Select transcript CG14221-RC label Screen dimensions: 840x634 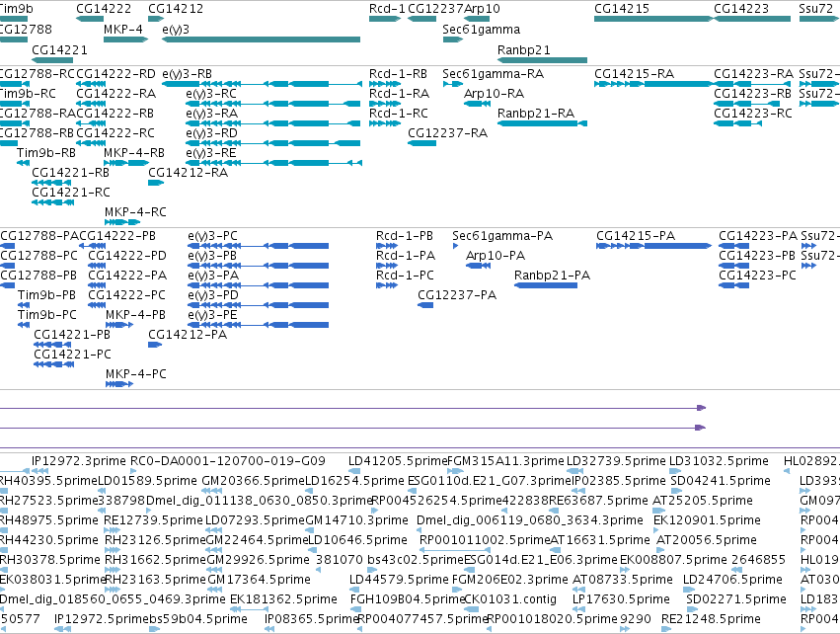(71, 192)
